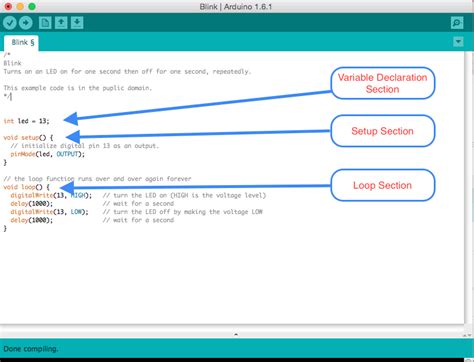Open a sketch with the up-arrow icon

[61, 23]
